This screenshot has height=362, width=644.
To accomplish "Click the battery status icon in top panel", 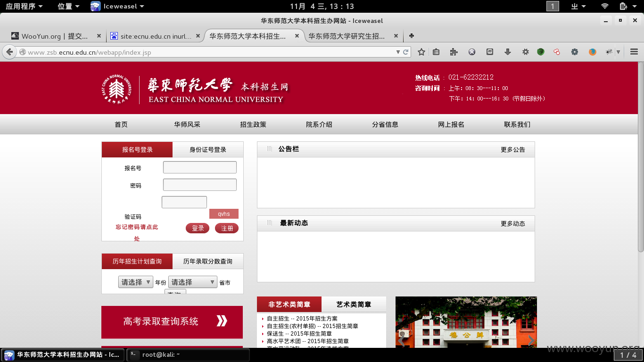I will [x=623, y=6].
